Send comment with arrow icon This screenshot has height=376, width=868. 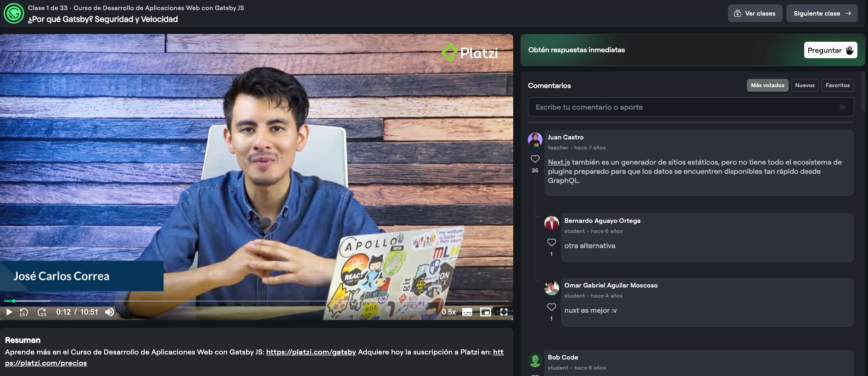842,107
